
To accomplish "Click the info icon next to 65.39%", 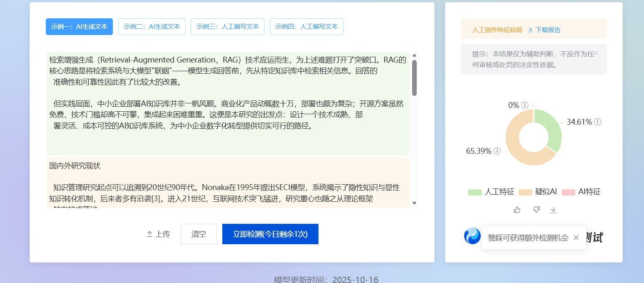I will (497, 151).
